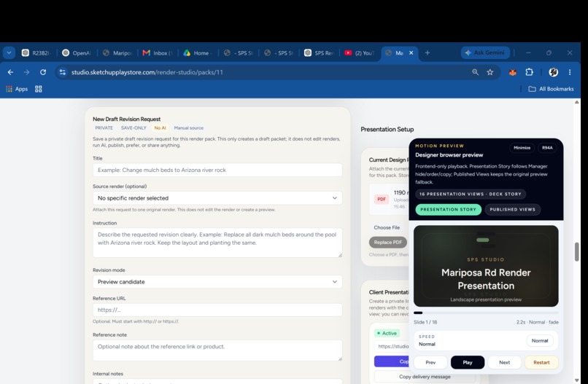
Task: Open the Revision mode dropdown
Action: point(217,282)
